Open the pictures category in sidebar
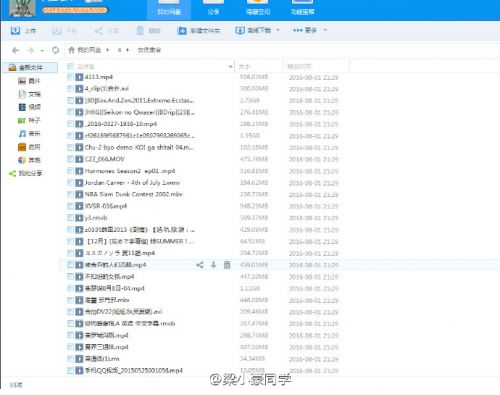 click(x=29, y=81)
